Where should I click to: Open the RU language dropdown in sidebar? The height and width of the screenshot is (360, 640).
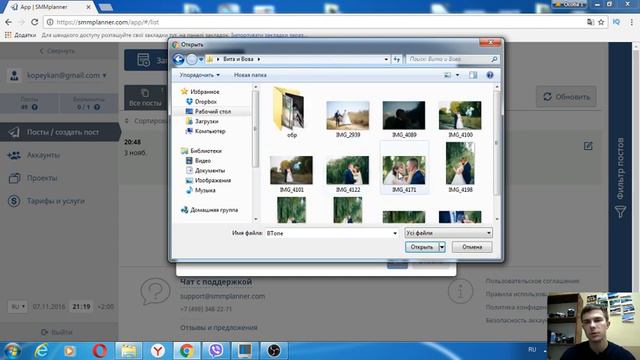pyautogui.click(x=18, y=307)
